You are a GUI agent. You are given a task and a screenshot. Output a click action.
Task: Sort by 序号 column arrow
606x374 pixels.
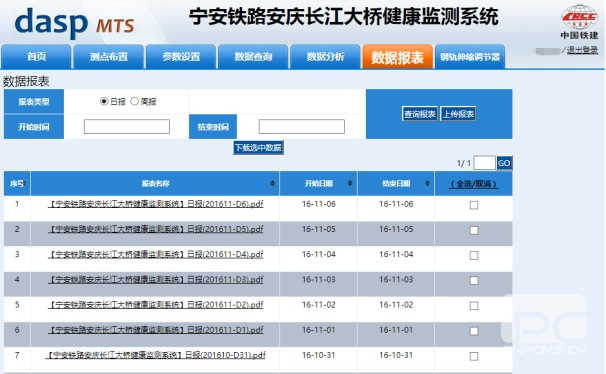(24, 183)
